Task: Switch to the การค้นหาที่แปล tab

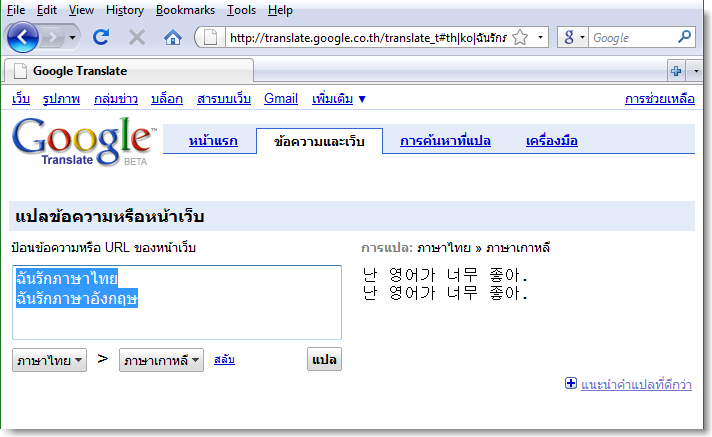Action: (445, 141)
